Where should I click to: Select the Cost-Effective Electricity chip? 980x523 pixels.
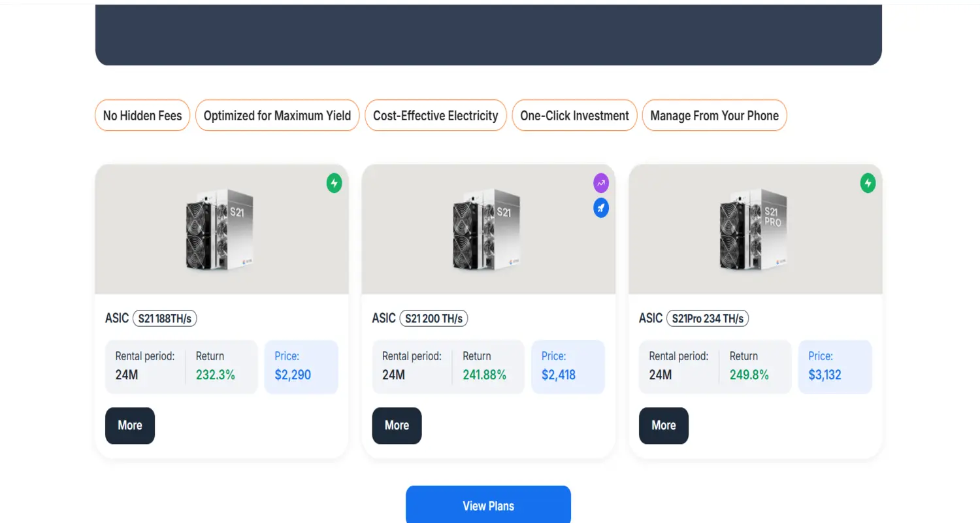point(435,115)
